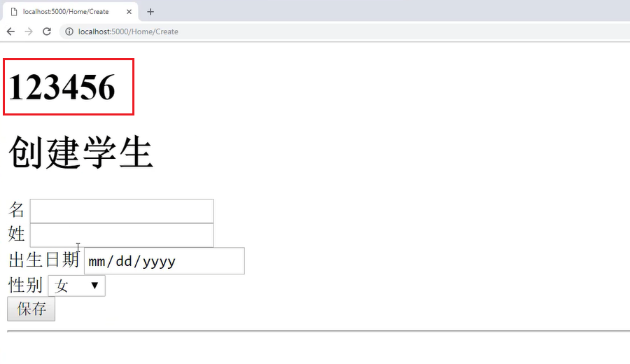
Task: Click into the 名 text field
Action: 122,211
